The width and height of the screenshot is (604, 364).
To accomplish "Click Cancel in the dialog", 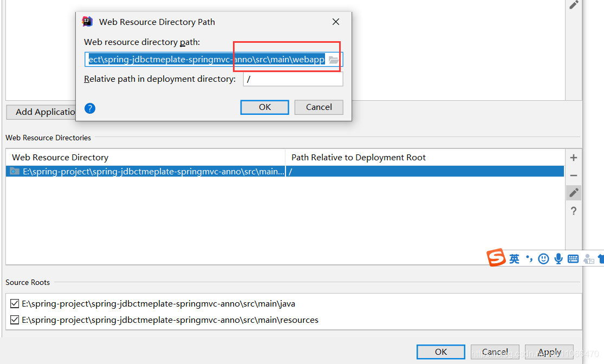I will (319, 107).
